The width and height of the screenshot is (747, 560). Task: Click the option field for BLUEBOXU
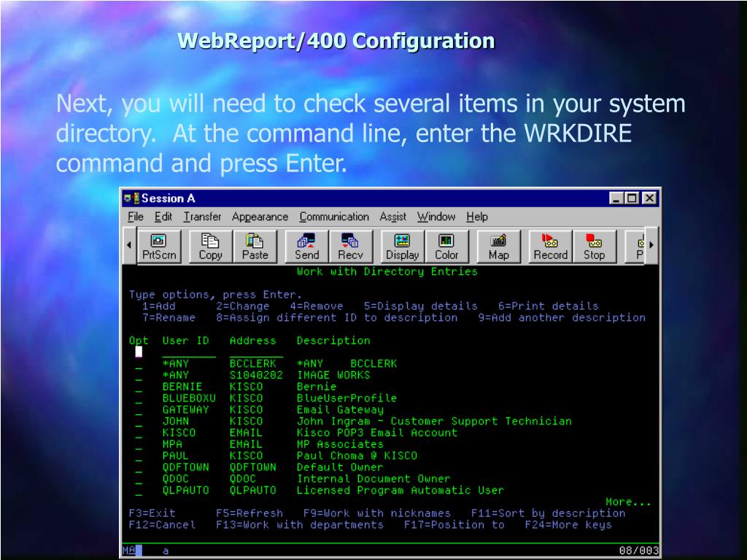[x=139, y=398]
